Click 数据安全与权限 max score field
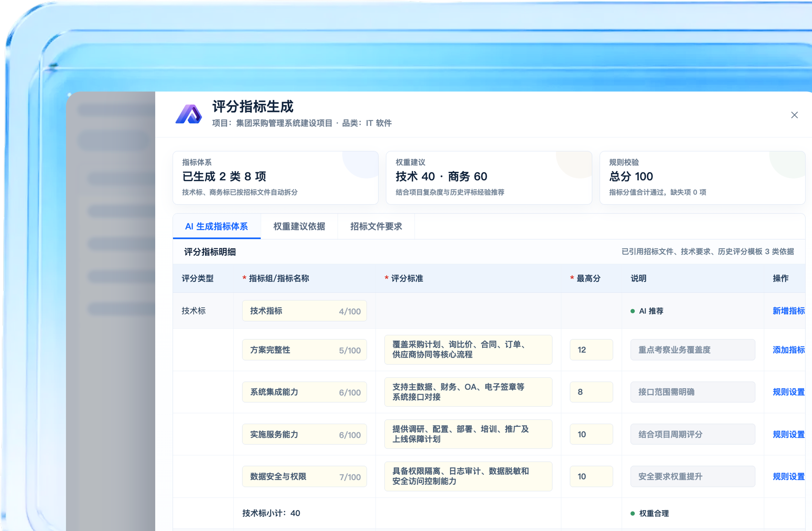This screenshot has height=531, width=812. tap(591, 476)
